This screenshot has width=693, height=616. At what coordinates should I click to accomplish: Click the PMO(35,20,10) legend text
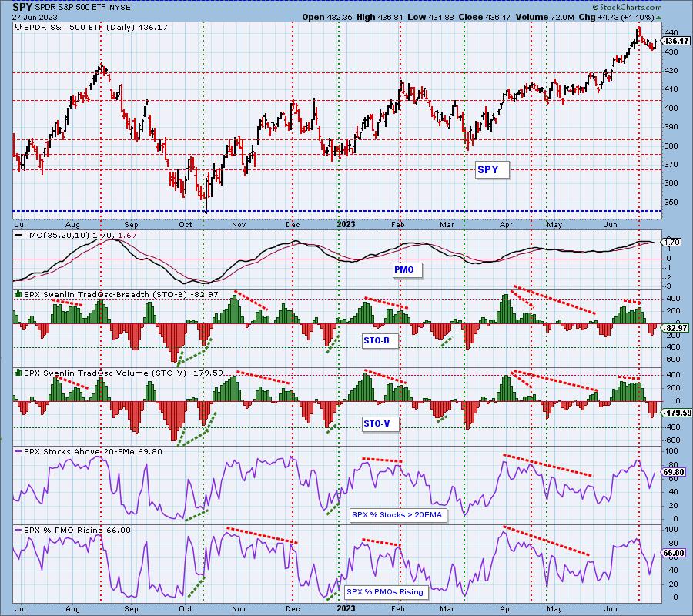point(79,236)
